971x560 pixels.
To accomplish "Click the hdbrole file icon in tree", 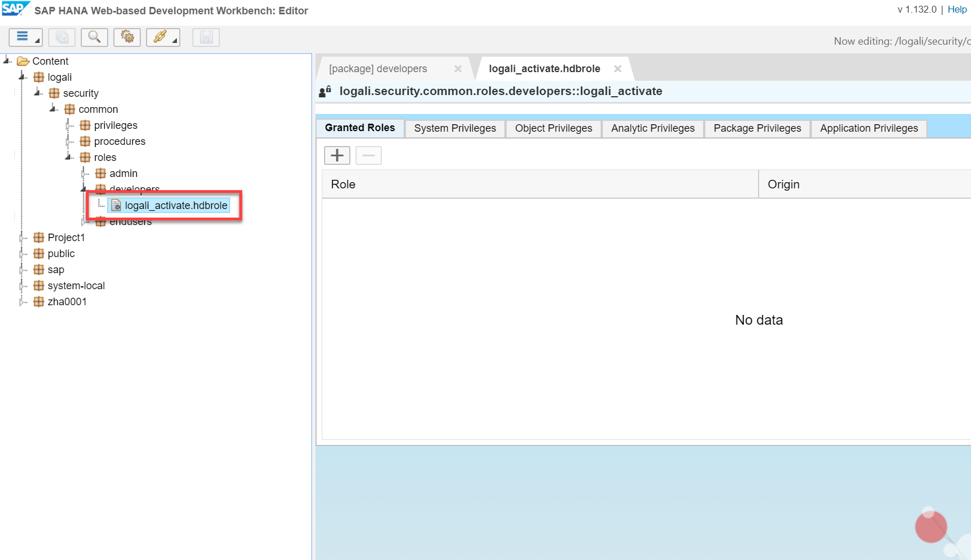I will [x=116, y=206].
